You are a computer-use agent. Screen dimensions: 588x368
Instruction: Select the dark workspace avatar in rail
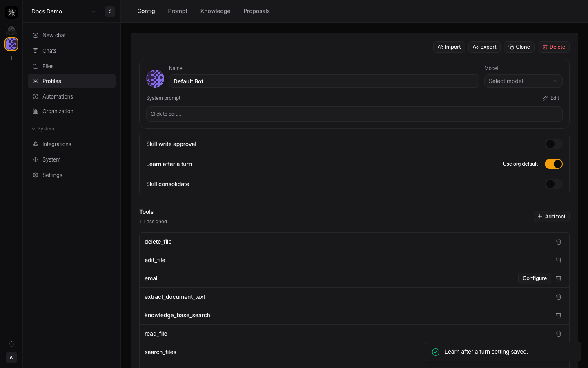(11, 29)
